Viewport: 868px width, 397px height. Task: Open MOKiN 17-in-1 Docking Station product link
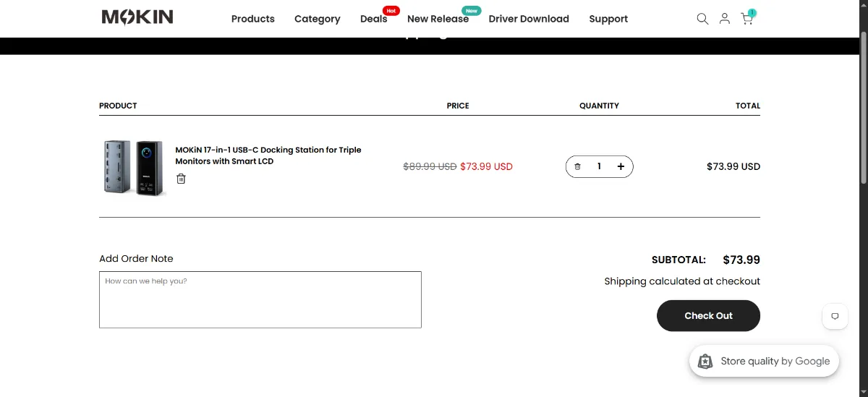point(268,155)
